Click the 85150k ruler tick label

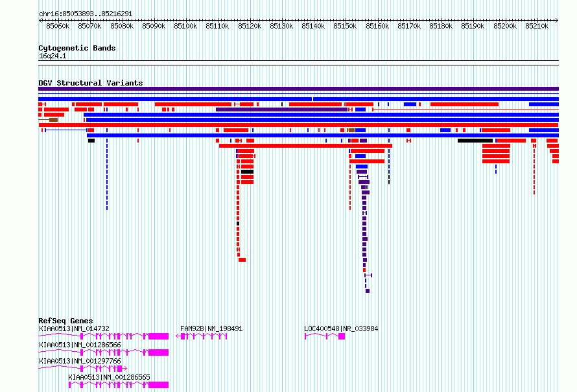[x=345, y=26]
